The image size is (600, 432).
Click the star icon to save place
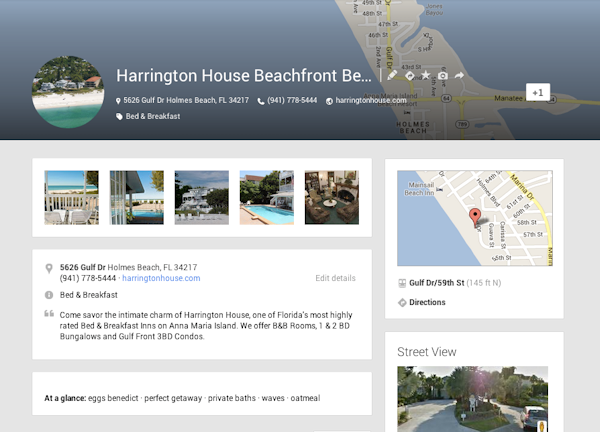point(426,75)
